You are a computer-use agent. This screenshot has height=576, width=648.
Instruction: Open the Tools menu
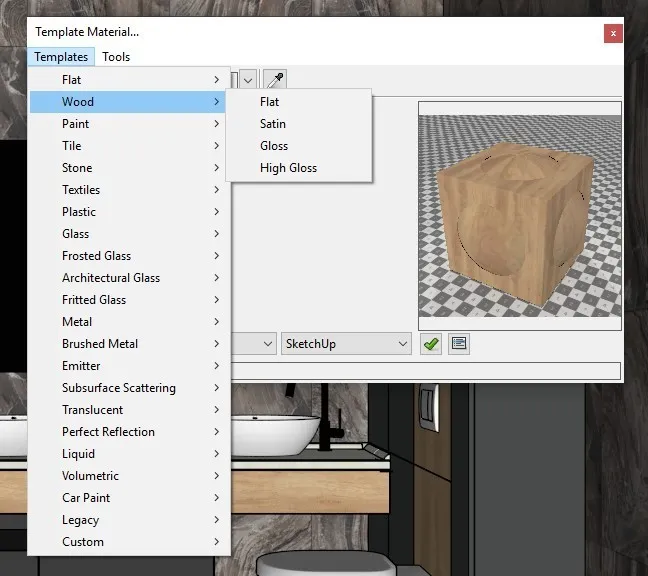[116, 57]
